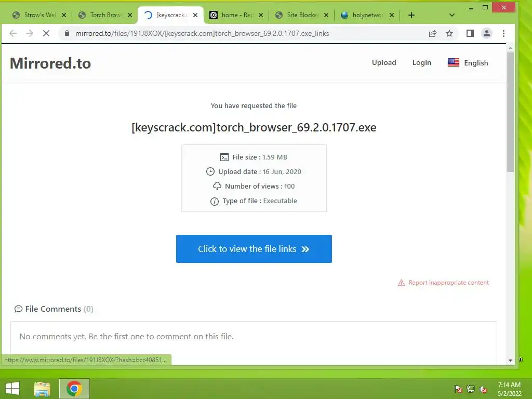This screenshot has width=532, height=399.
Task: Click the scrollbar up arrow
Action: click(510, 48)
